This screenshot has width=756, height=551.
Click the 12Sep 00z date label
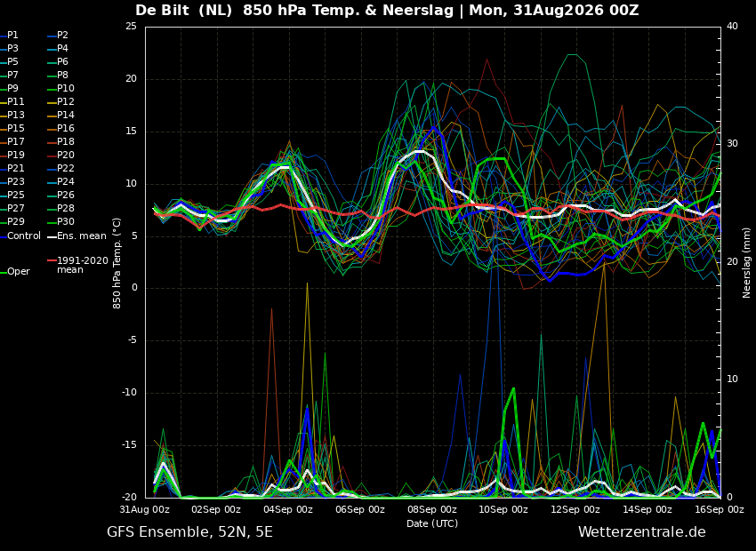576,509
